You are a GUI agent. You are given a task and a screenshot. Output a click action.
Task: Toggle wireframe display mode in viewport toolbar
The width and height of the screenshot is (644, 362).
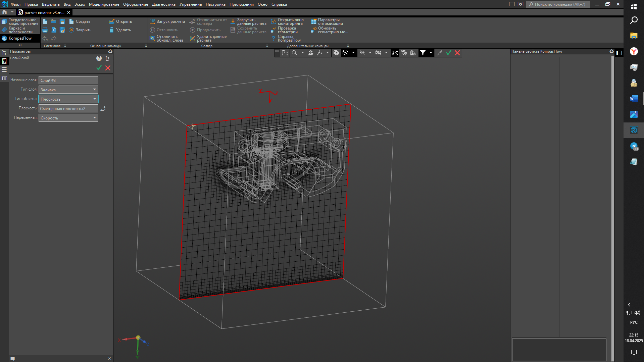tap(345, 53)
